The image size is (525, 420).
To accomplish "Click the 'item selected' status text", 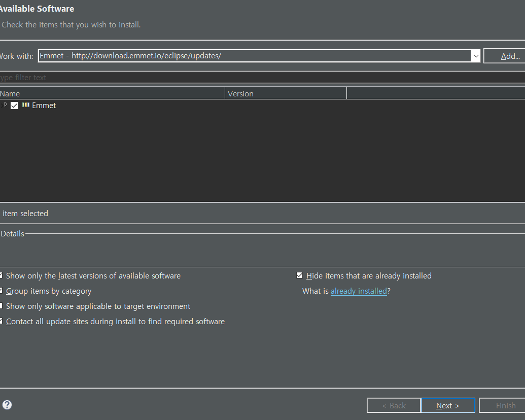I will click(25, 214).
